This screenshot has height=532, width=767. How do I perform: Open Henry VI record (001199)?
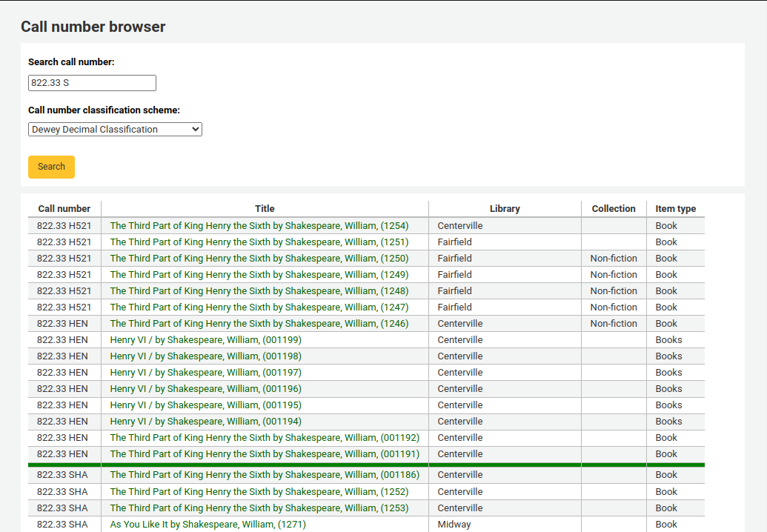tap(205, 340)
